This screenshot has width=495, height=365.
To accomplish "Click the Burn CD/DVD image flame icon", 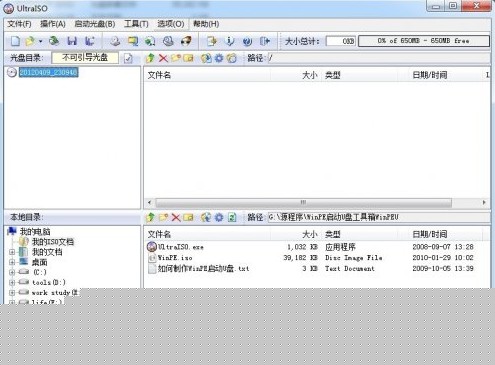I will (186, 41).
